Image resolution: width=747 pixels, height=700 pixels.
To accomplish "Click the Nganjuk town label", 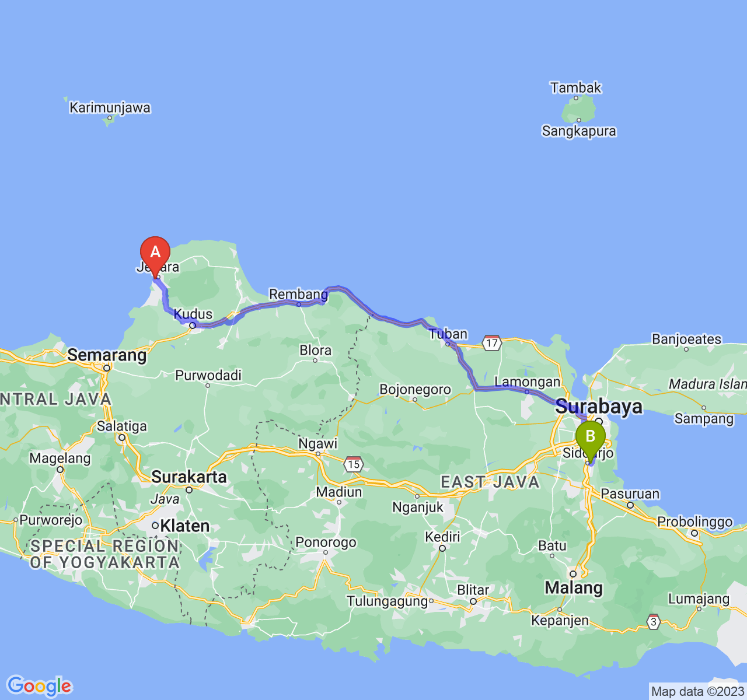I will pos(418,507).
